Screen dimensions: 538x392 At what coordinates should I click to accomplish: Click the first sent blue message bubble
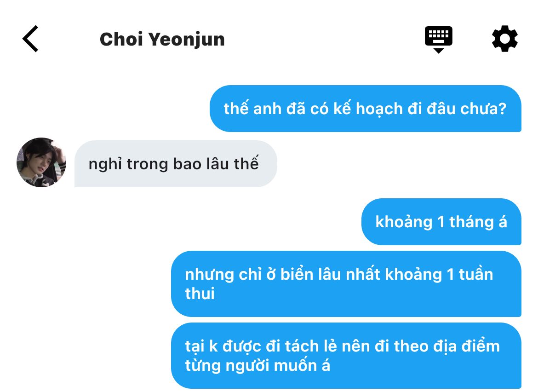(366, 109)
